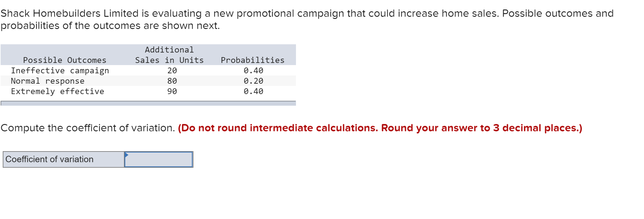Image resolution: width=644 pixels, height=219 pixels.
Task: Click the Additional Sales in Units header
Action: pyautogui.click(x=169, y=55)
